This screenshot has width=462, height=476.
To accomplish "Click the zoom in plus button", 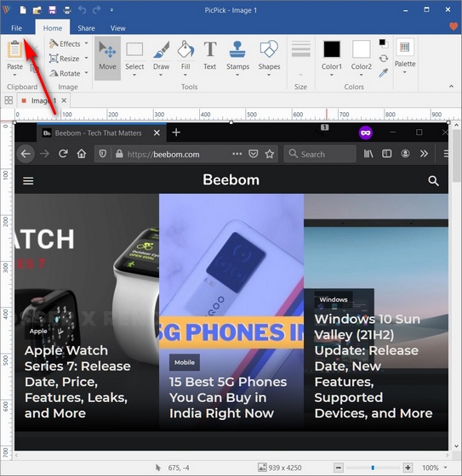I will tap(408, 467).
